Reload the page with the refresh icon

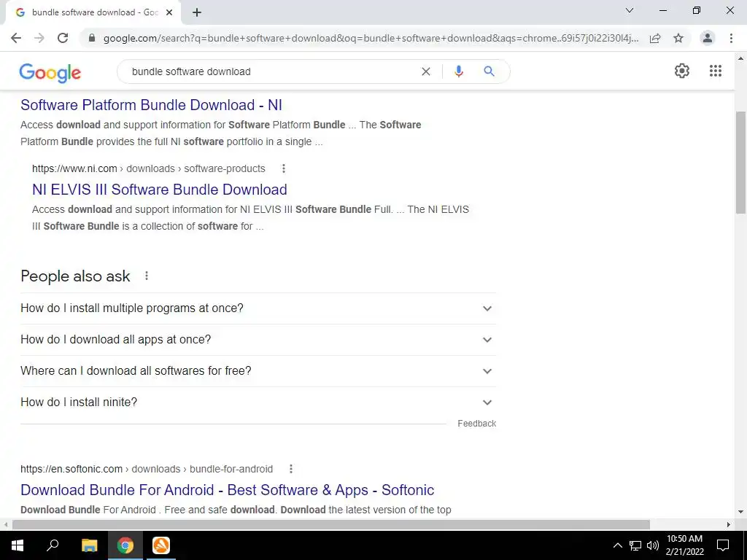tap(63, 38)
